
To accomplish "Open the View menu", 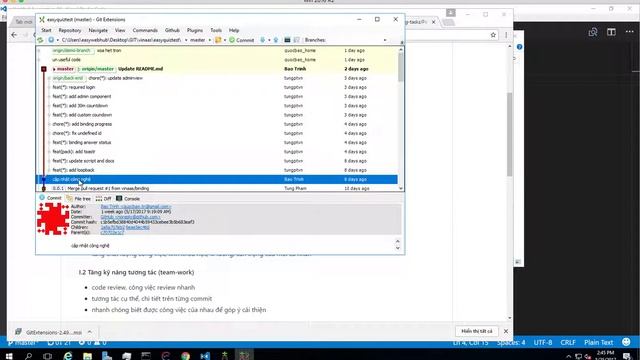I will (x=120, y=30).
